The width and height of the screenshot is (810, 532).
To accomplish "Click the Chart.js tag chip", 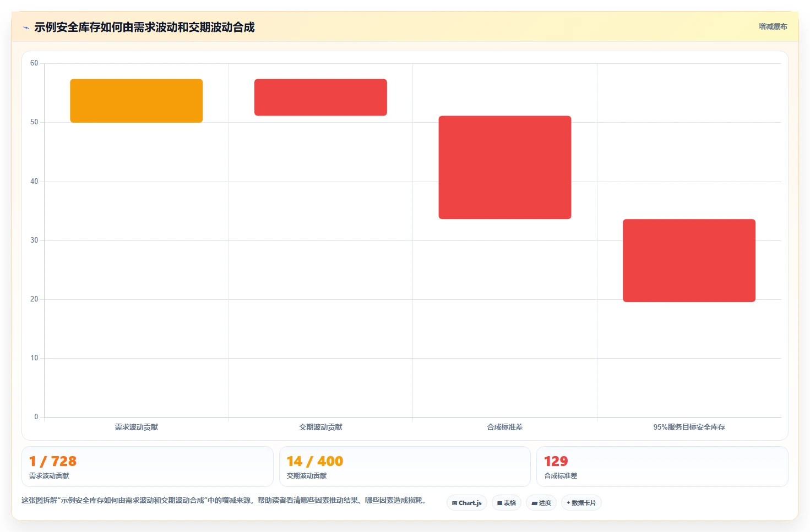I will 467,503.
